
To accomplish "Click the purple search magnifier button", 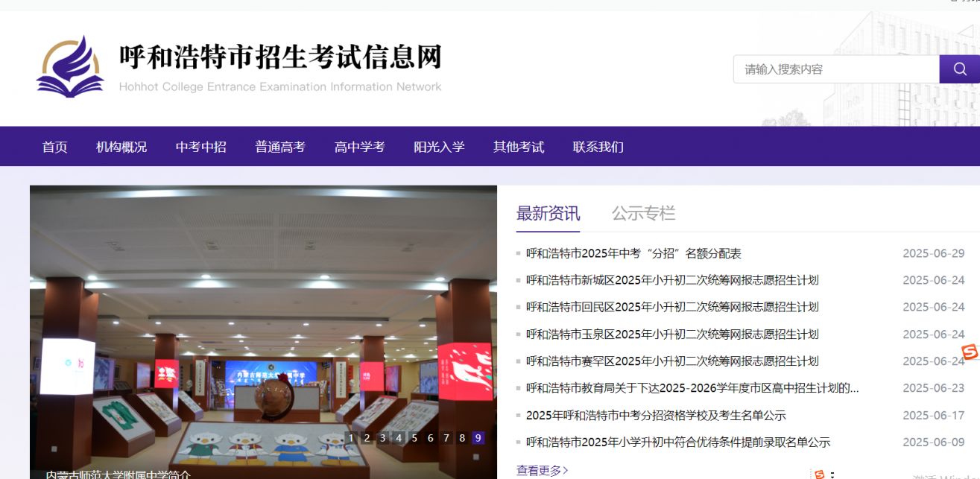I will [x=959, y=69].
